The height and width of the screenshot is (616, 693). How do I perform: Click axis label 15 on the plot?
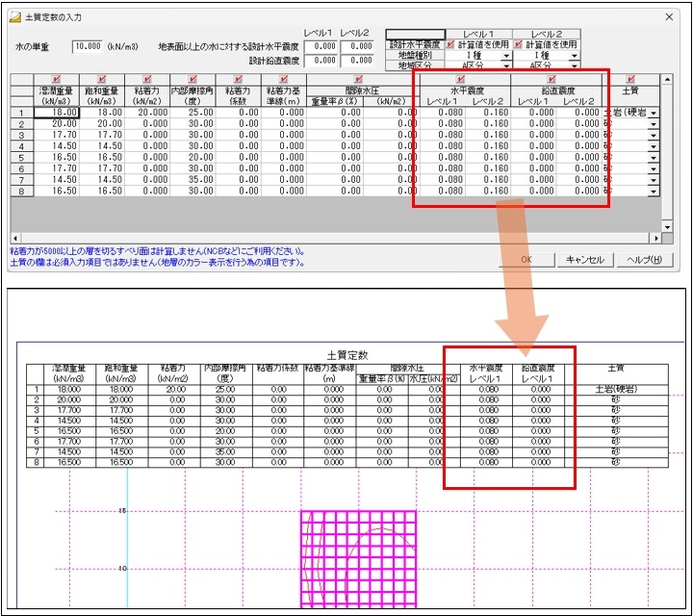point(122,511)
